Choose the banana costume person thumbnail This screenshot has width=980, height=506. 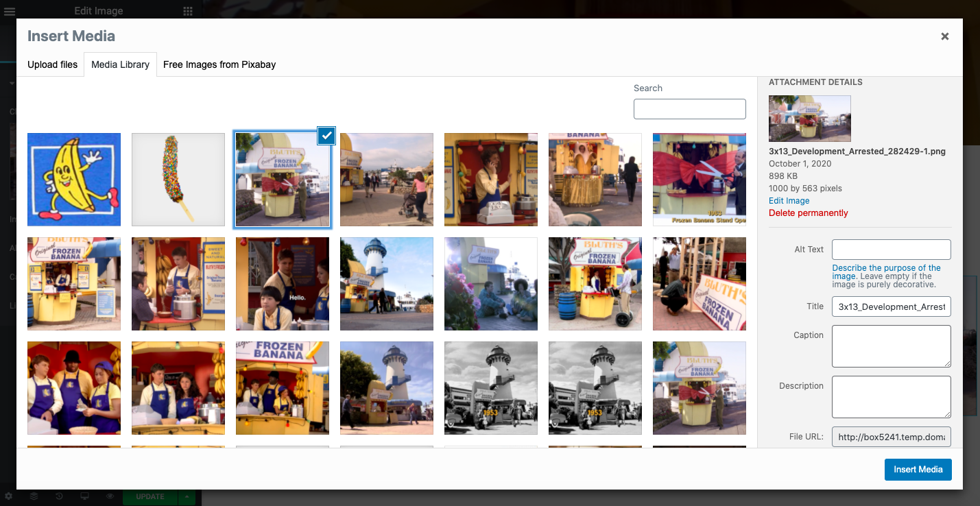click(x=595, y=180)
